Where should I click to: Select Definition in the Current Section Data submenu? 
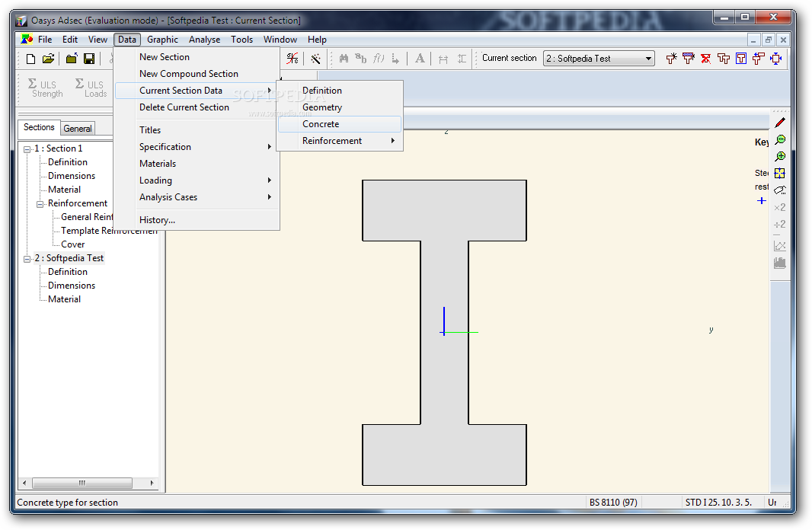pos(340,91)
